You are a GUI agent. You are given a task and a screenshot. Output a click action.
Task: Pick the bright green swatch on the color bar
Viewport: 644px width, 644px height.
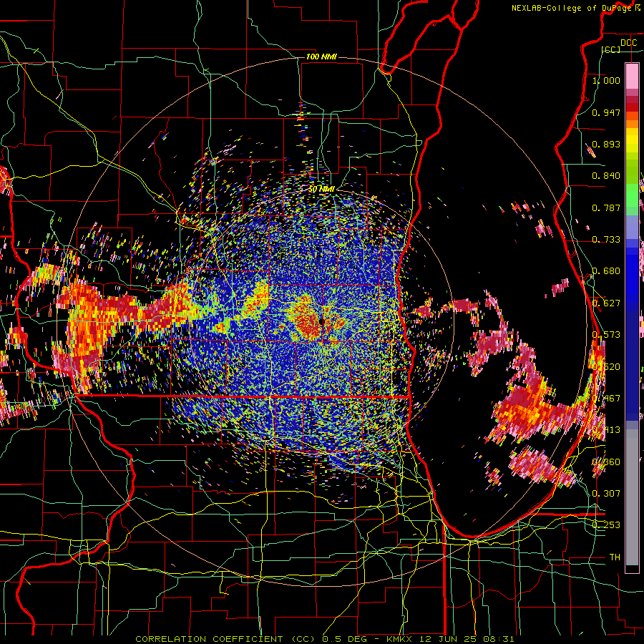(632, 194)
